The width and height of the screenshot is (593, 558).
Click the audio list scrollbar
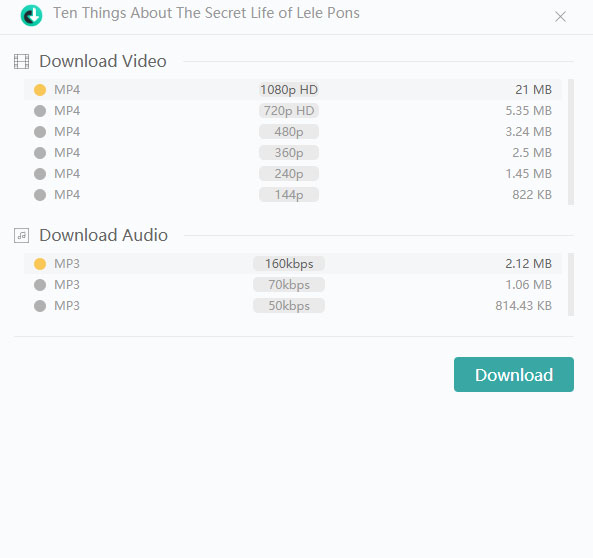point(571,284)
